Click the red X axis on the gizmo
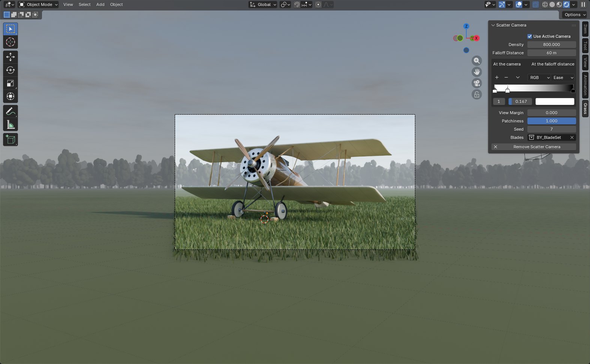 (x=476, y=38)
